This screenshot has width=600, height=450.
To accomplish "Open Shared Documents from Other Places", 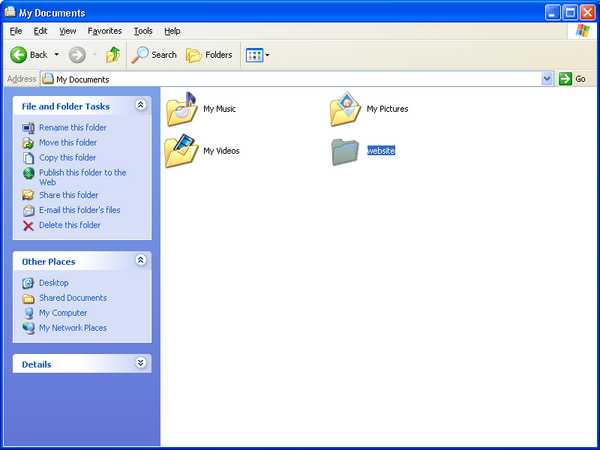I will click(x=73, y=298).
